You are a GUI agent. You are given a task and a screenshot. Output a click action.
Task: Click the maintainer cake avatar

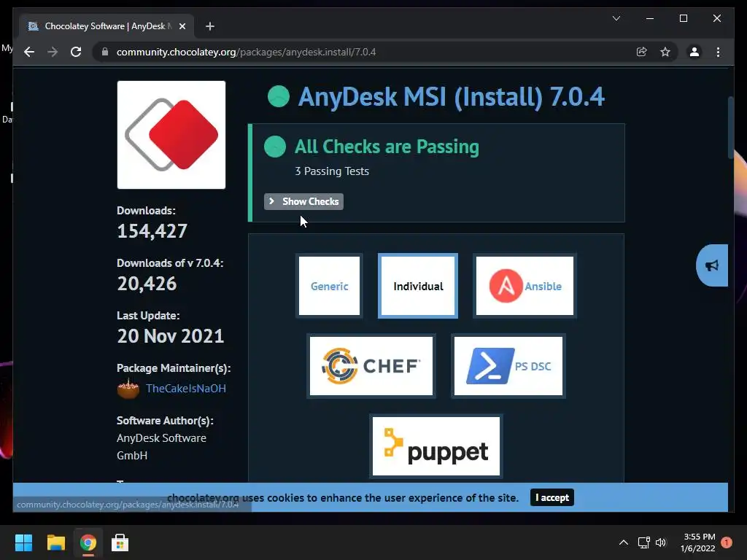(x=128, y=388)
